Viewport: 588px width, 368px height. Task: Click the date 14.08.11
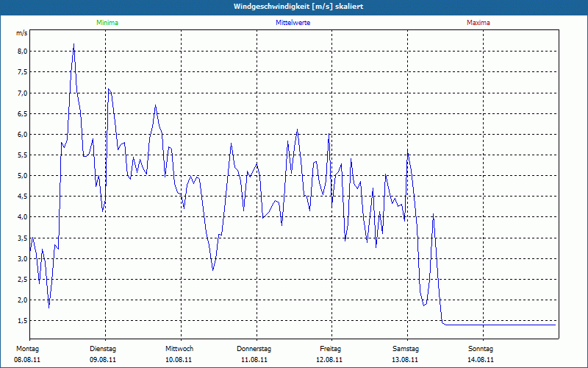click(481, 360)
